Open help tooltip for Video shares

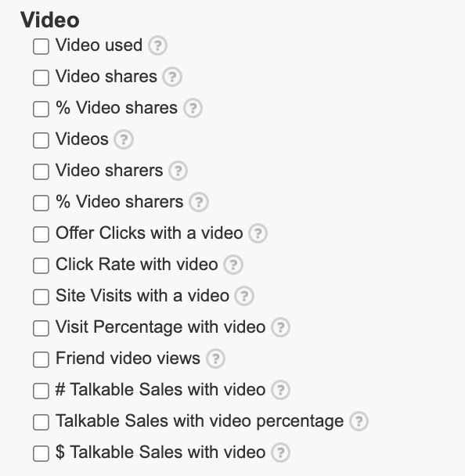172,77
